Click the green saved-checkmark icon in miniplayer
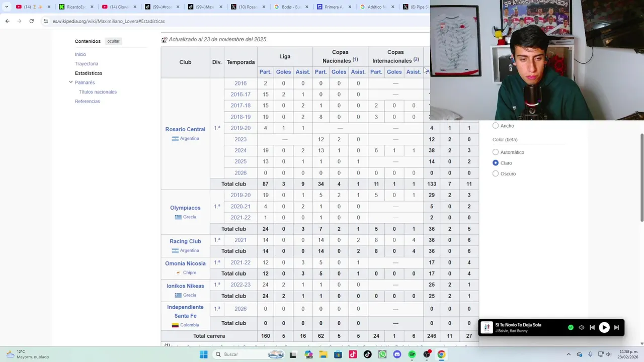 point(571,327)
